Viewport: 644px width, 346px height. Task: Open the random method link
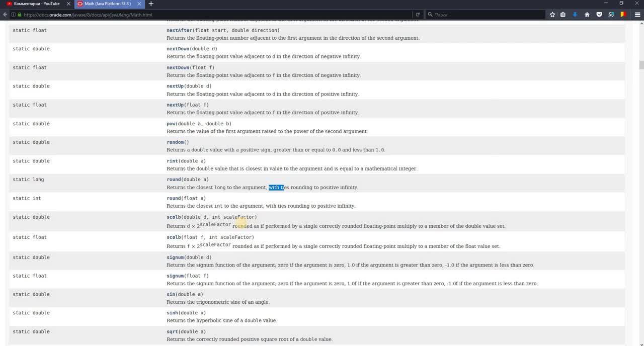(175, 142)
